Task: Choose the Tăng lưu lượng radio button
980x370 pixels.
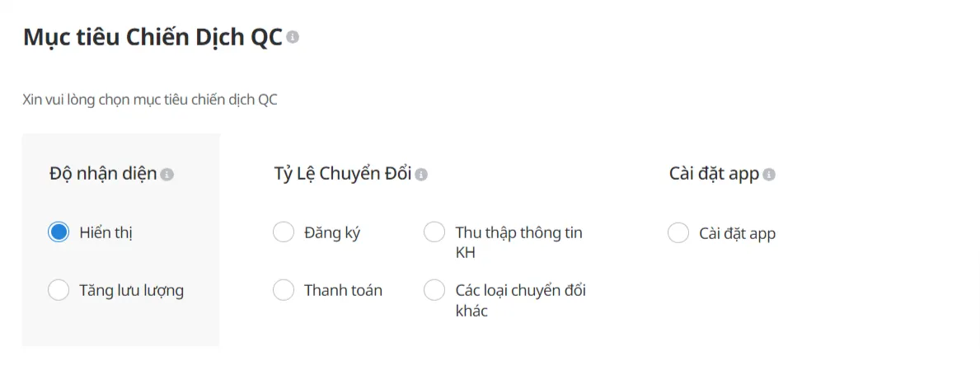Action: tap(59, 290)
